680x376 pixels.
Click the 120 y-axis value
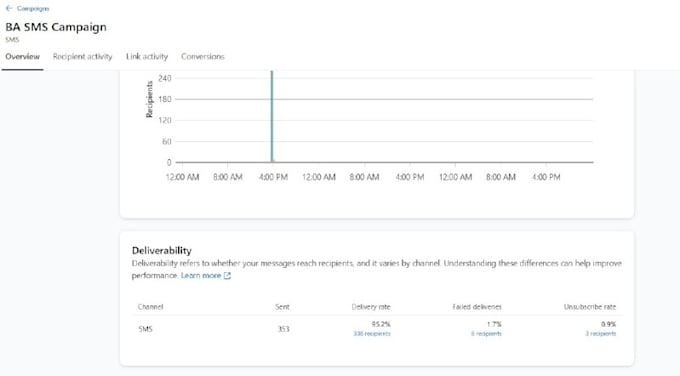[x=165, y=120]
